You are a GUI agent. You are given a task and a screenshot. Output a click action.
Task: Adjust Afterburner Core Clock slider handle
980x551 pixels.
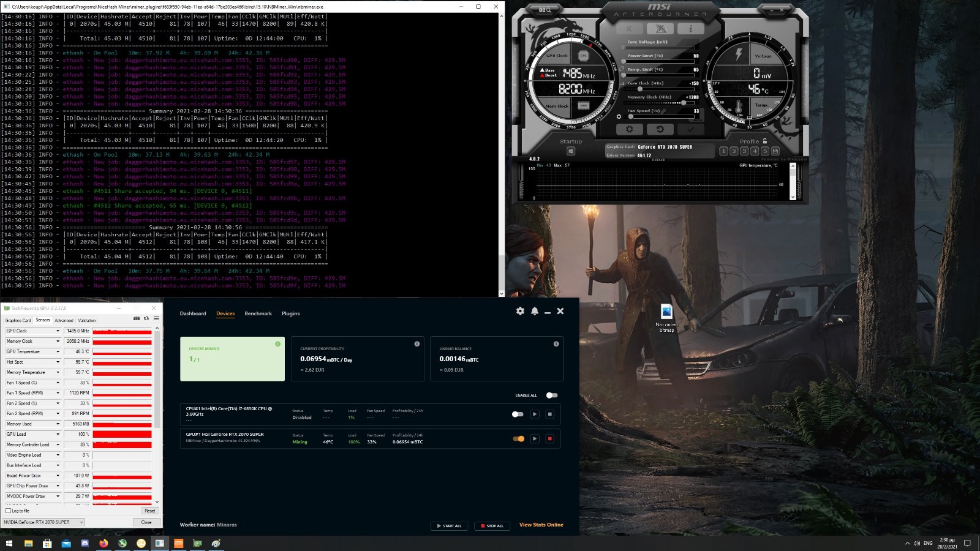tap(640, 89)
